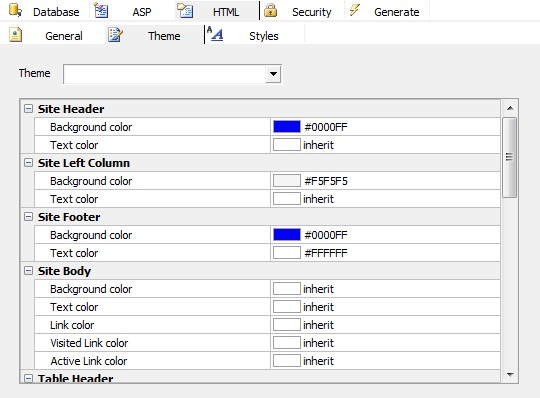Click the Security padlock icon

click(x=270, y=10)
